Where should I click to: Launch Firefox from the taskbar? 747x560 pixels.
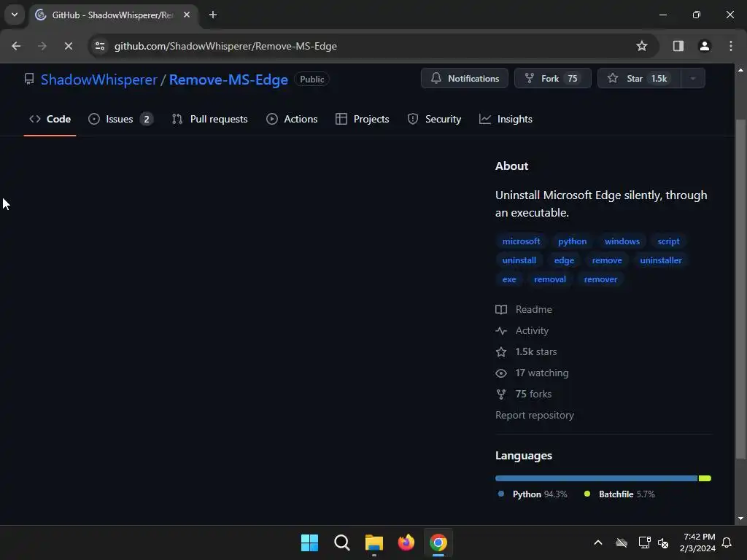tap(406, 542)
